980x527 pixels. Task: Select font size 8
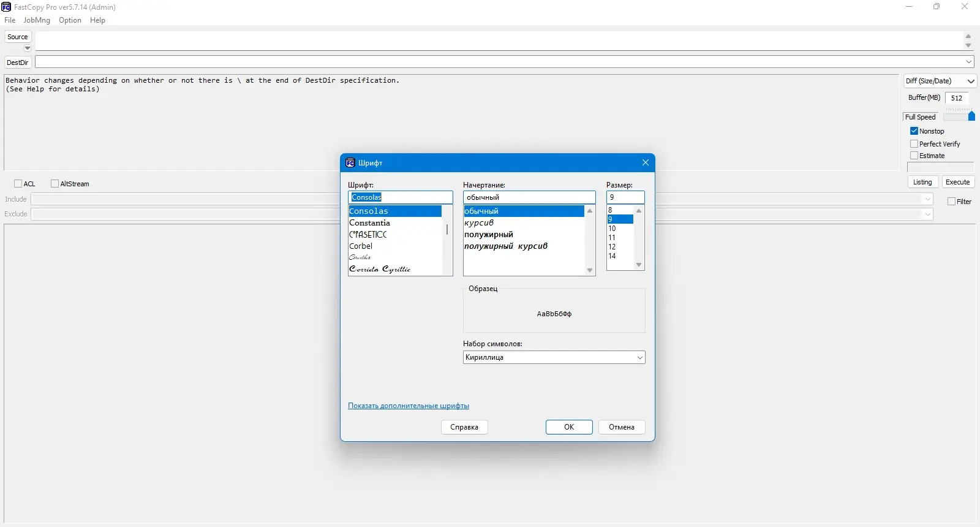click(620, 210)
